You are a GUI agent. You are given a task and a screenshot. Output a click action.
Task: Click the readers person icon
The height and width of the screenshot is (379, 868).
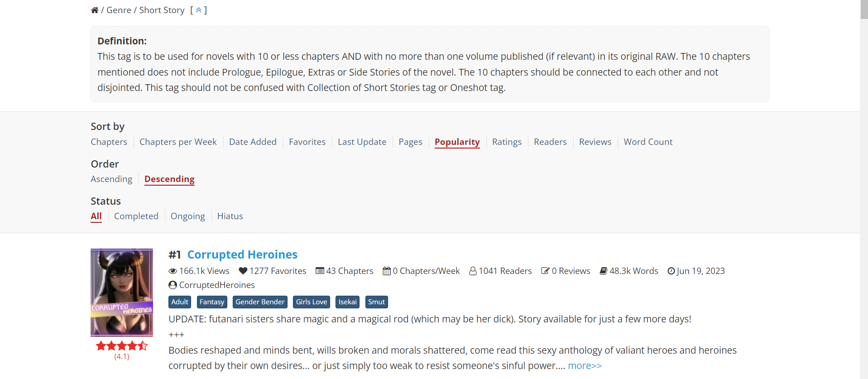pos(473,271)
